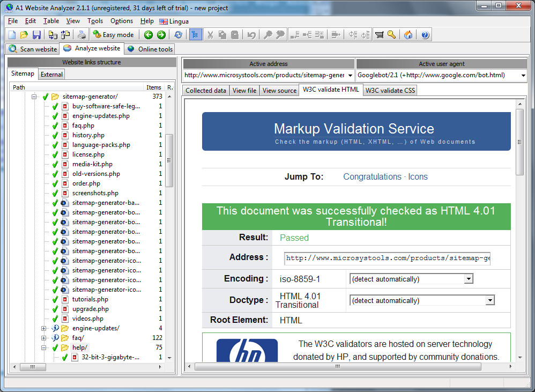535x392 pixels.
Task: Select screenshots.php in the tree
Action: pyautogui.click(x=95, y=193)
